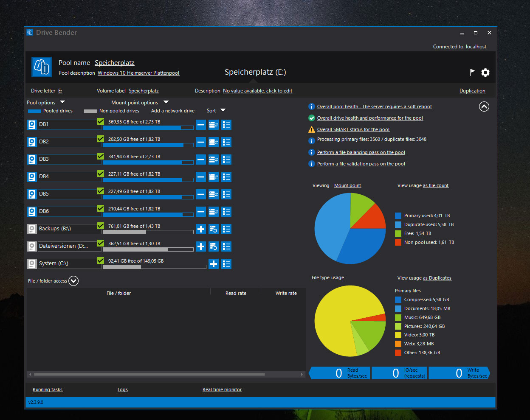Click the flag notifications icon
The image size is (530, 420).
(472, 73)
